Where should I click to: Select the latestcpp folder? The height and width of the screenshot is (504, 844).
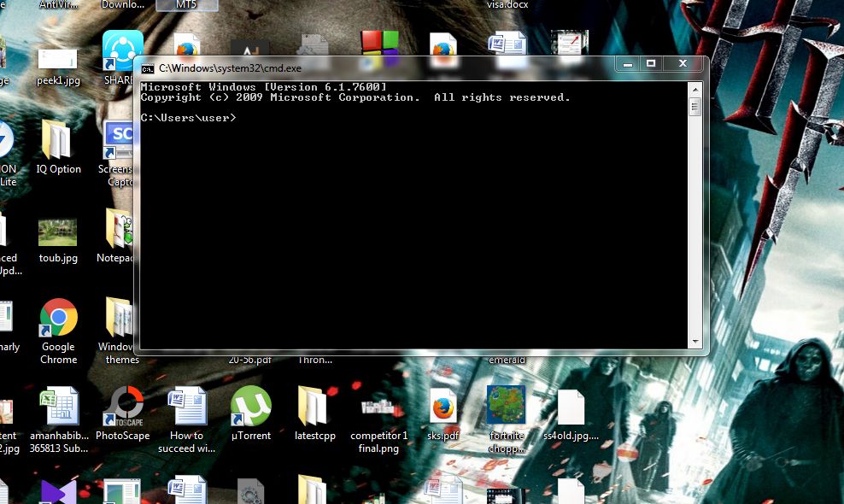315,413
